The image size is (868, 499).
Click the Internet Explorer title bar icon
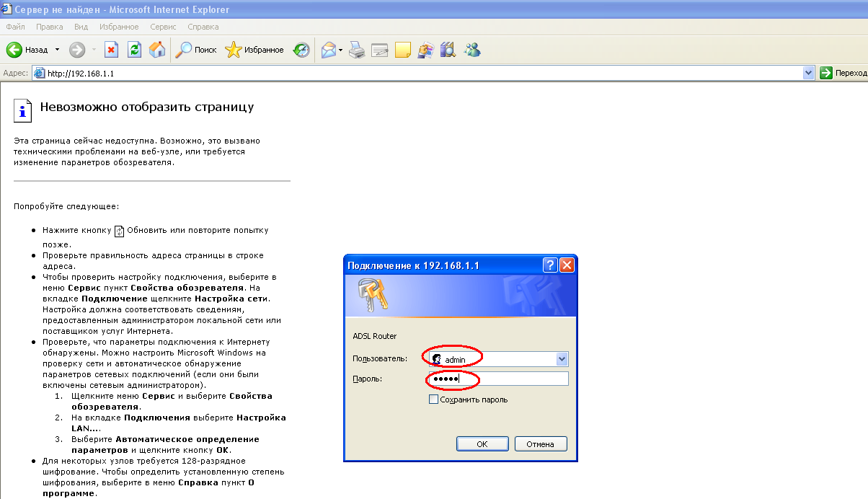click(7, 9)
